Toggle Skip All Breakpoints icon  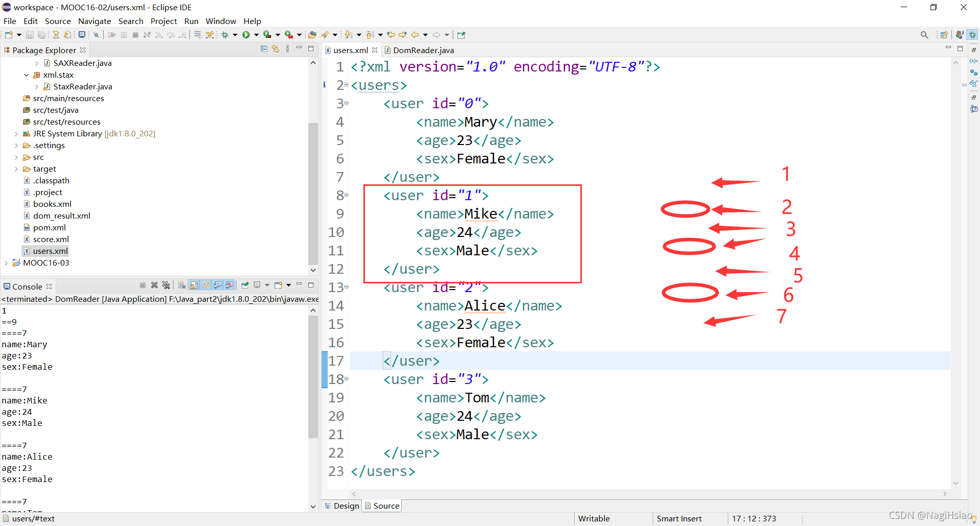pyautogui.click(x=96, y=35)
